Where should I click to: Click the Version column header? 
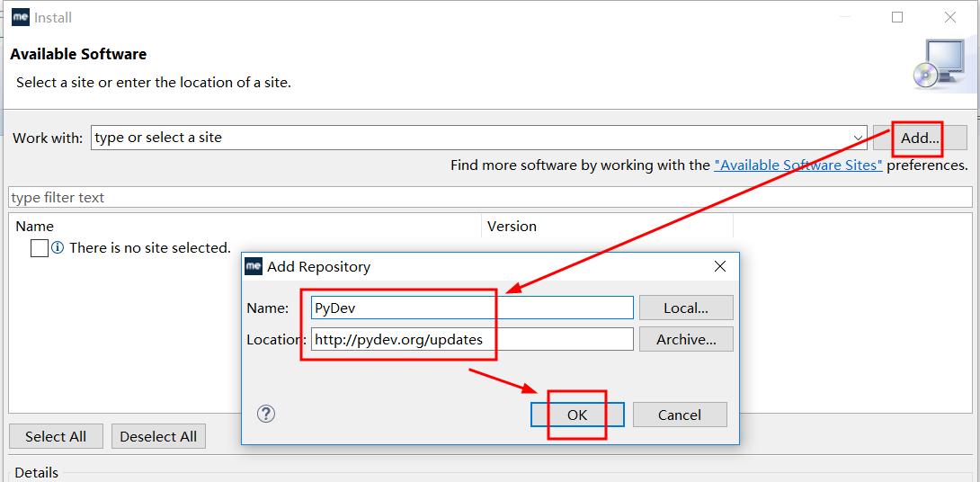coord(607,226)
